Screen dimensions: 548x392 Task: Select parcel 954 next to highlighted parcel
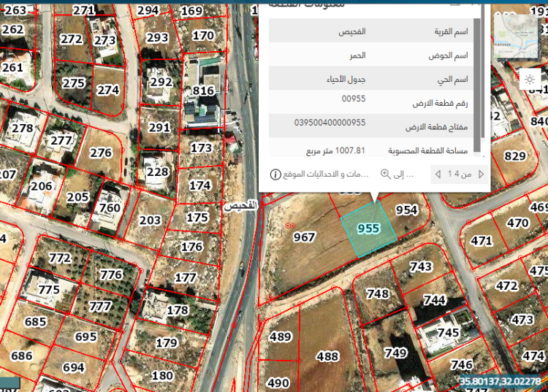[x=406, y=210]
